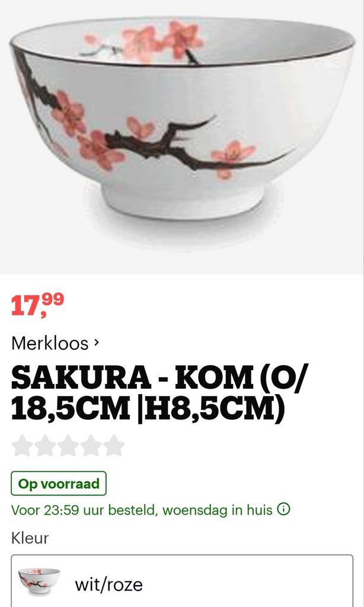
Task: Select the third rating star
Action: coord(68,446)
